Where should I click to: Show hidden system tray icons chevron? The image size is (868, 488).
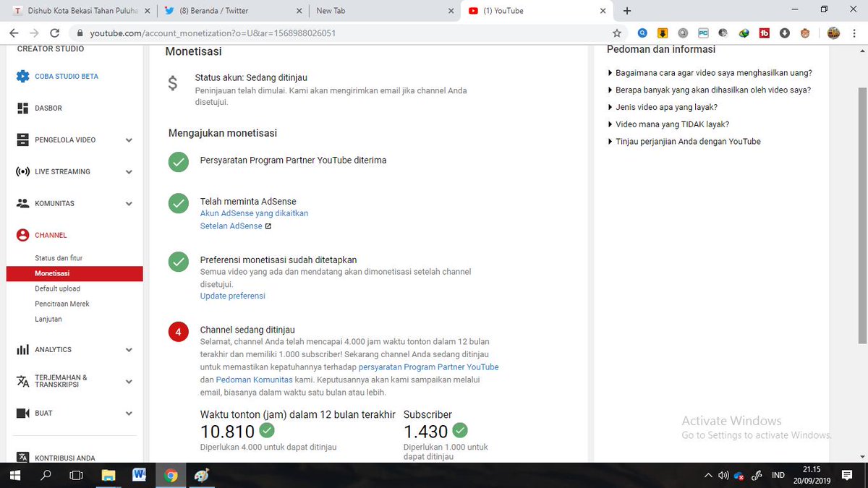pyautogui.click(x=708, y=476)
